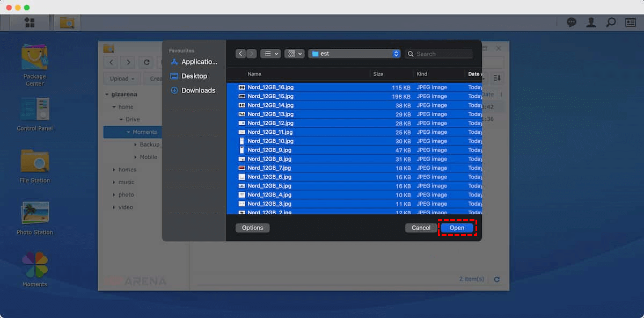644x318 pixels.
Task: Open the DSM main menu grid icon
Action: click(30, 23)
